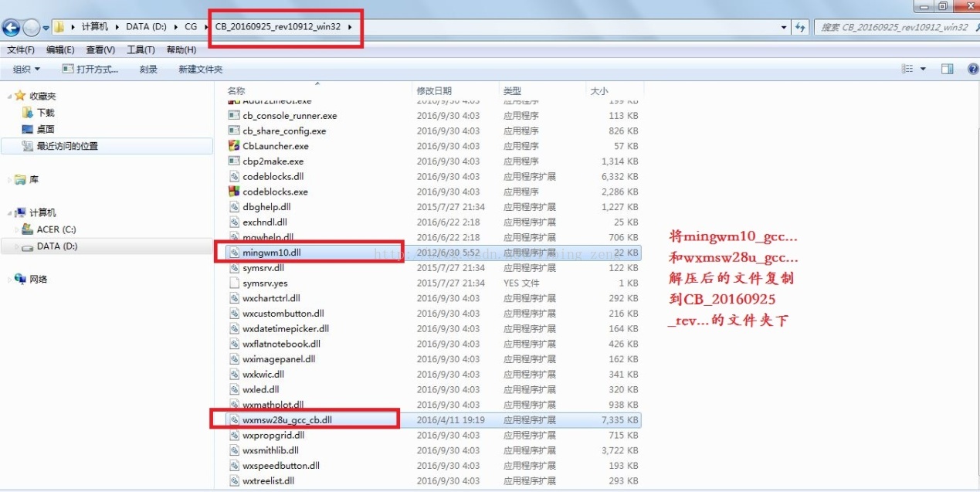Sort by the 大小 column header

click(x=599, y=91)
